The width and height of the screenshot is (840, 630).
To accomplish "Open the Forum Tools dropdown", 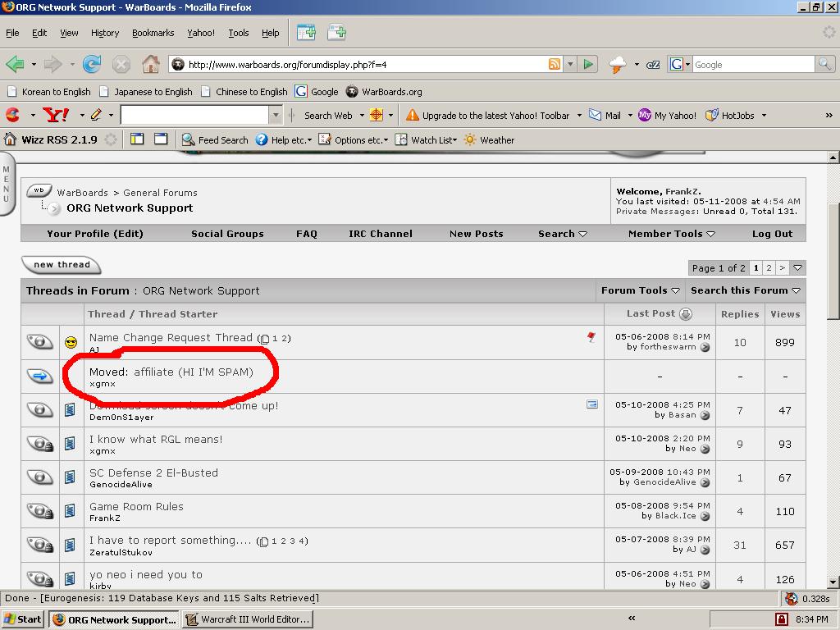I will [x=640, y=290].
